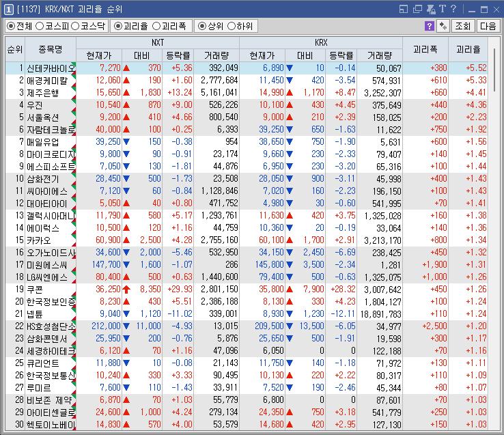
Task: Select stock name 삼화전기
Action: click(x=43, y=179)
